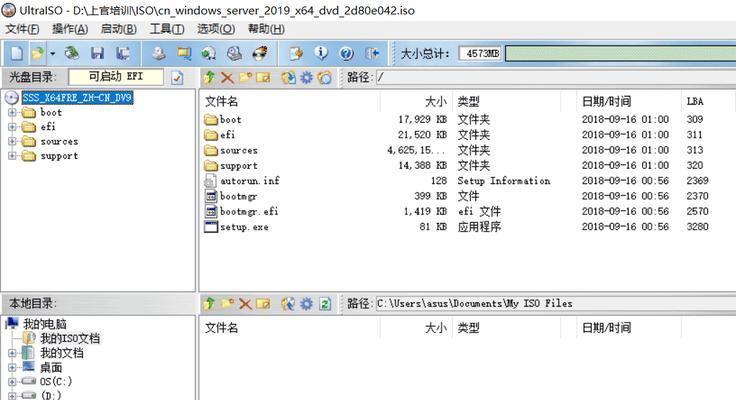
Task: Expand the support folder in disc tree
Action: [x=12, y=155]
